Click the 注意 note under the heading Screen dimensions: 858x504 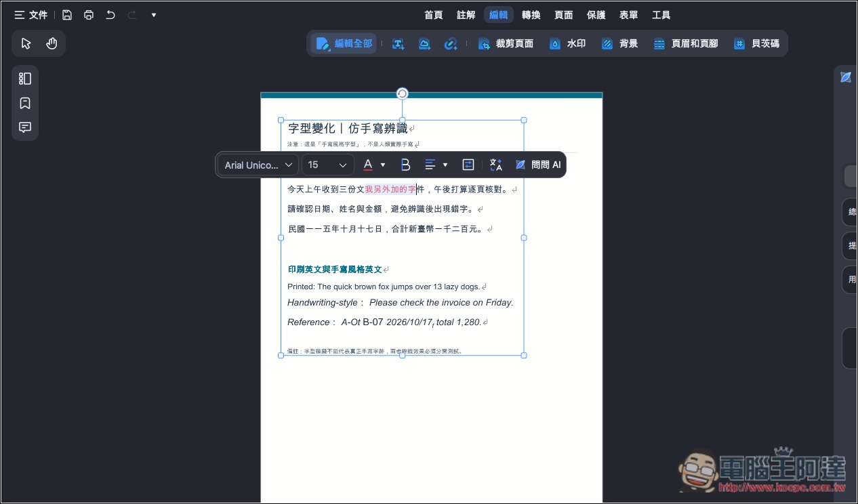350,144
